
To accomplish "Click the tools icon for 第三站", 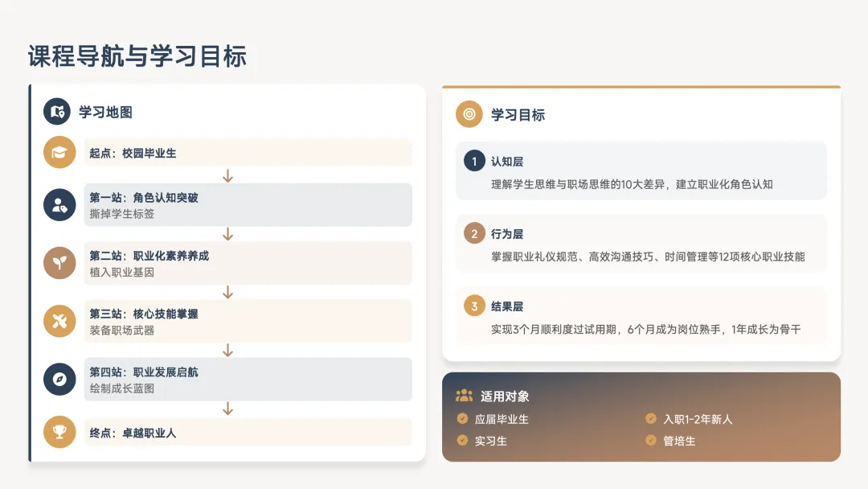I will pos(59,321).
